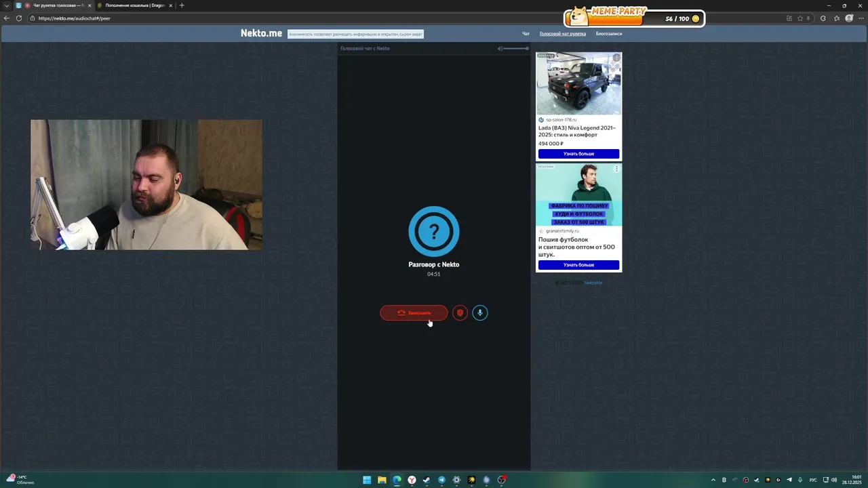Open Telegram from the taskbar

(x=441, y=480)
